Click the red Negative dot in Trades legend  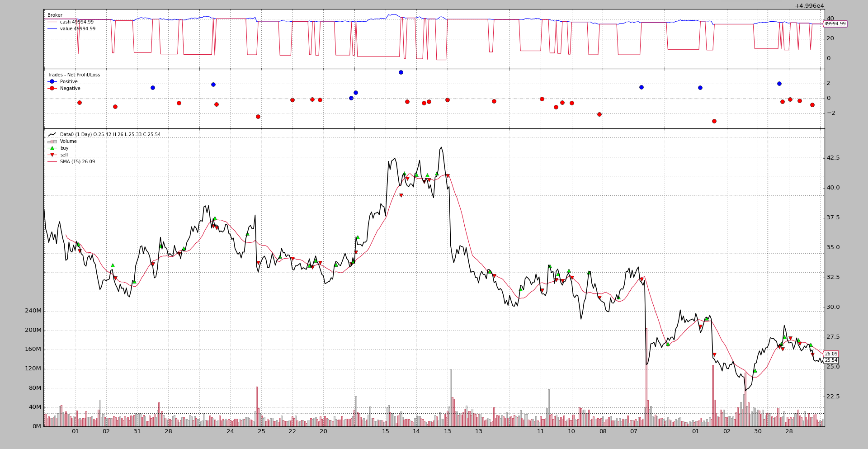[x=52, y=89]
